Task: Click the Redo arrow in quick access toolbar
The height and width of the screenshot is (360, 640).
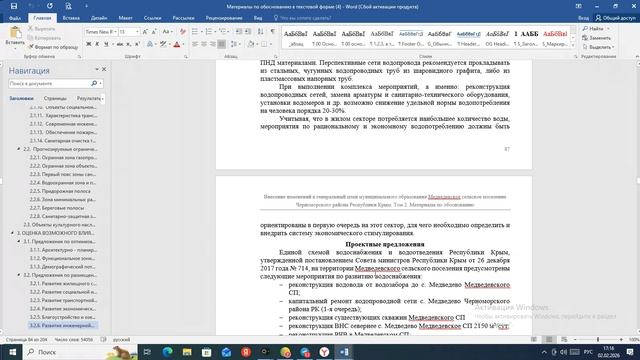Action: (50, 6)
